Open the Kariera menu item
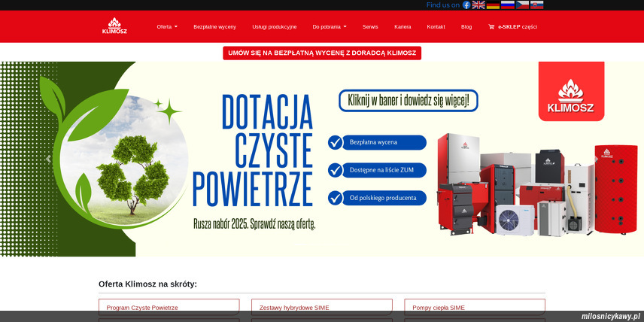 (402, 26)
